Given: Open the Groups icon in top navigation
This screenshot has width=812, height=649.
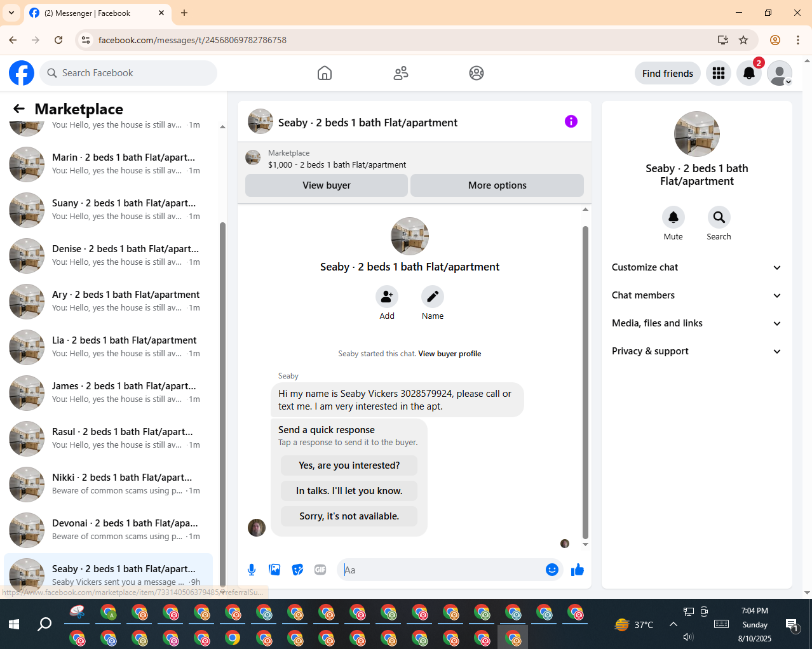Looking at the screenshot, I should 477,73.
